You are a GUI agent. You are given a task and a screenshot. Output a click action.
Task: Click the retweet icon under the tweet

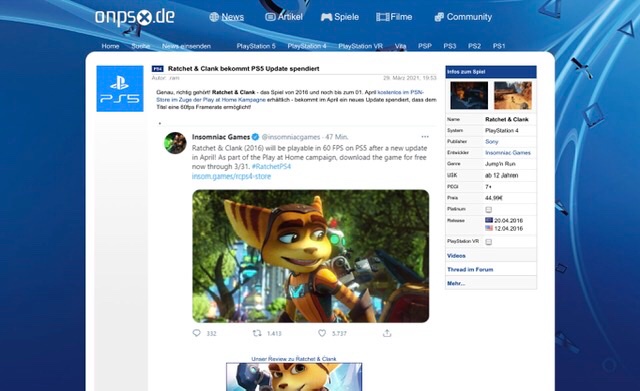[x=257, y=333]
